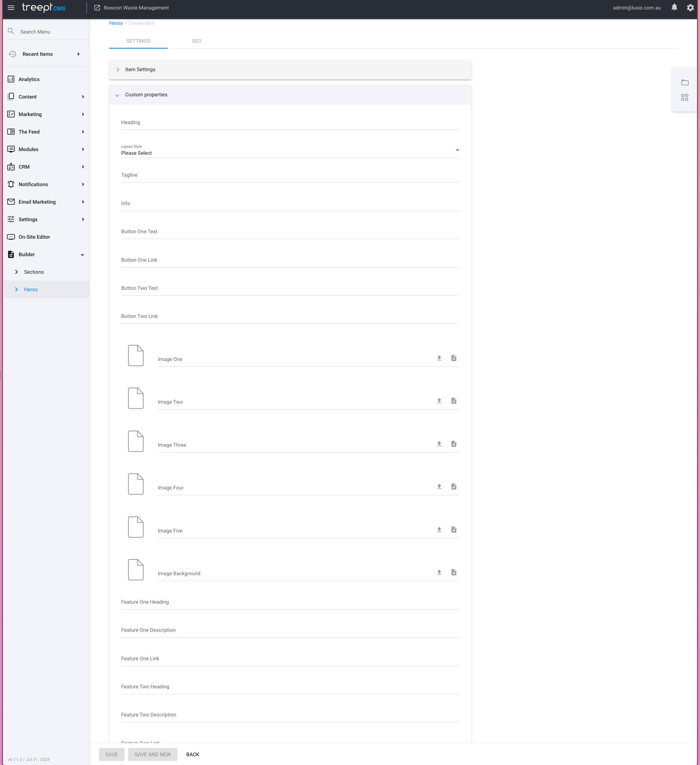Browse file manager for Image Two
The height and width of the screenshot is (765, 700).
coord(454,401)
